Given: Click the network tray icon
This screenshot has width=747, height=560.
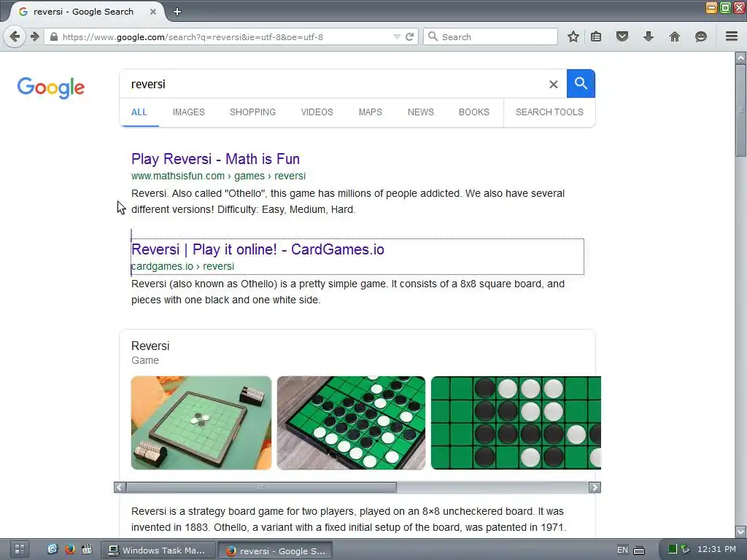Looking at the screenshot, I should tap(685, 549).
